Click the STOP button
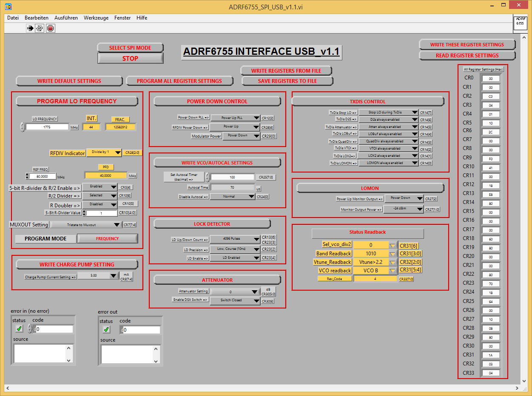 pyautogui.click(x=130, y=58)
